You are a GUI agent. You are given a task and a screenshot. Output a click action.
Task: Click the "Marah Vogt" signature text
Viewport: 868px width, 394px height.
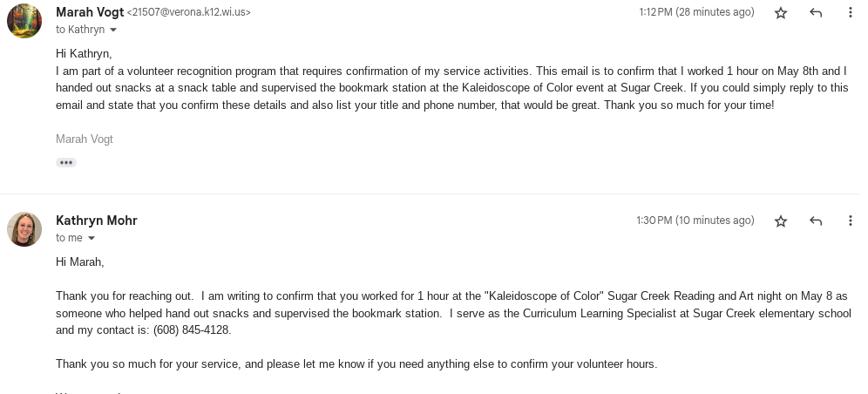(85, 139)
